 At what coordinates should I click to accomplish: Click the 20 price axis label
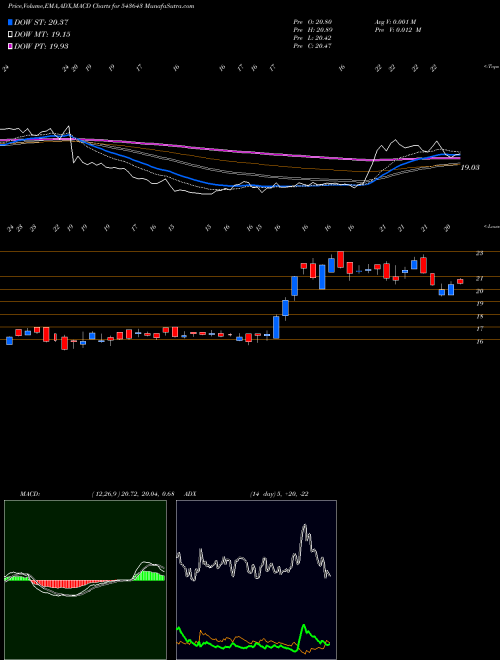(479, 291)
